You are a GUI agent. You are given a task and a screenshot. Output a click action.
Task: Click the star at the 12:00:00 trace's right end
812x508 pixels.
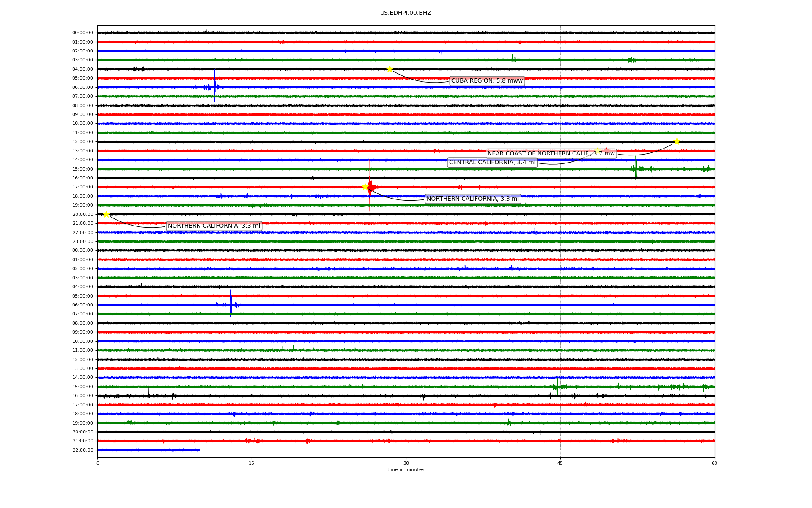click(x=677, y=141)
